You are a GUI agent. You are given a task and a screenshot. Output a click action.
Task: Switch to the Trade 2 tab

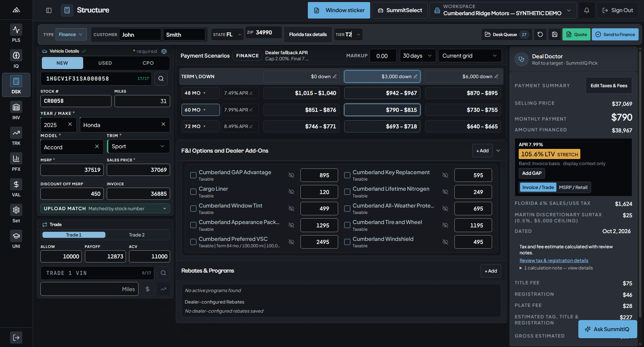coord(137,235)
